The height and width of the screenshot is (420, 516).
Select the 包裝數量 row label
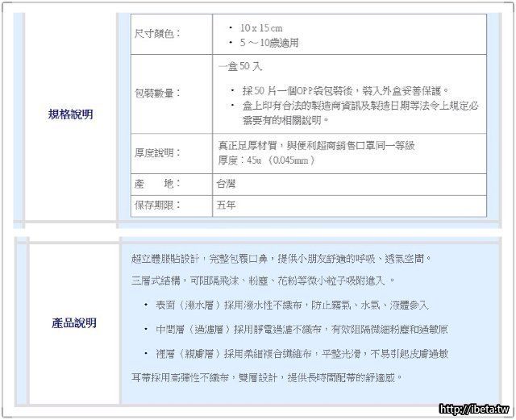pyautogui.click(x=156, y=93)
